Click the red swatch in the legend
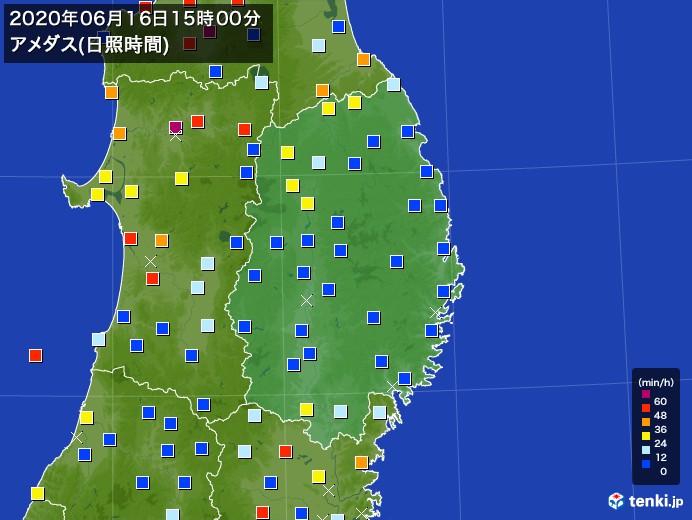This screenshot has height=520, width=692. pyautogui.click(x=646, y=408)
